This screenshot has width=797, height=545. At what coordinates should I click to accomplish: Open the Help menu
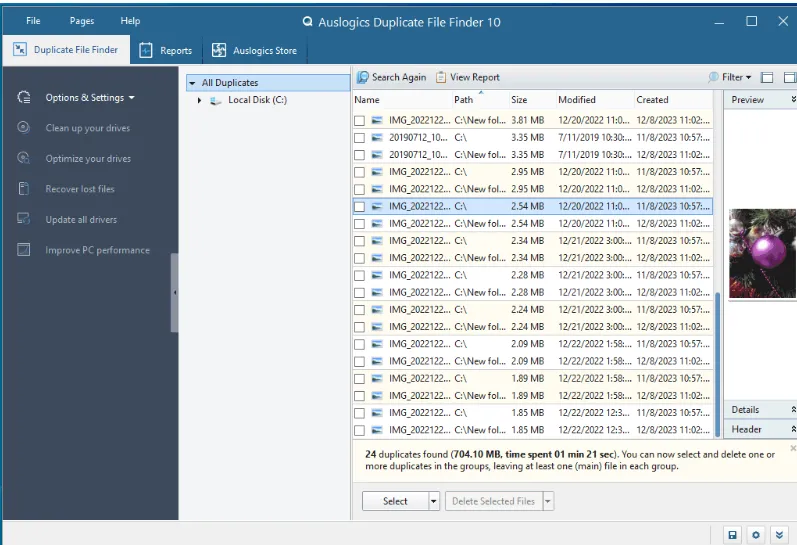coord(130,21)
